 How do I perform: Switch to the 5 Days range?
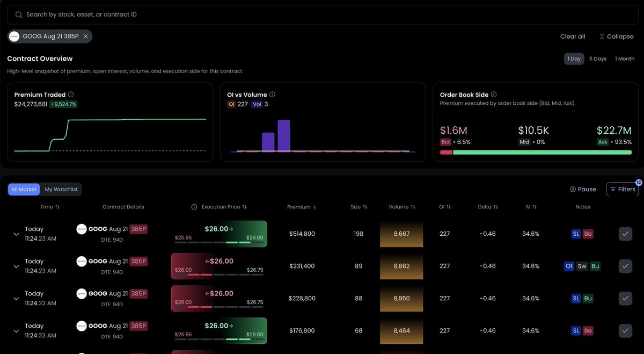coord(597,59)
